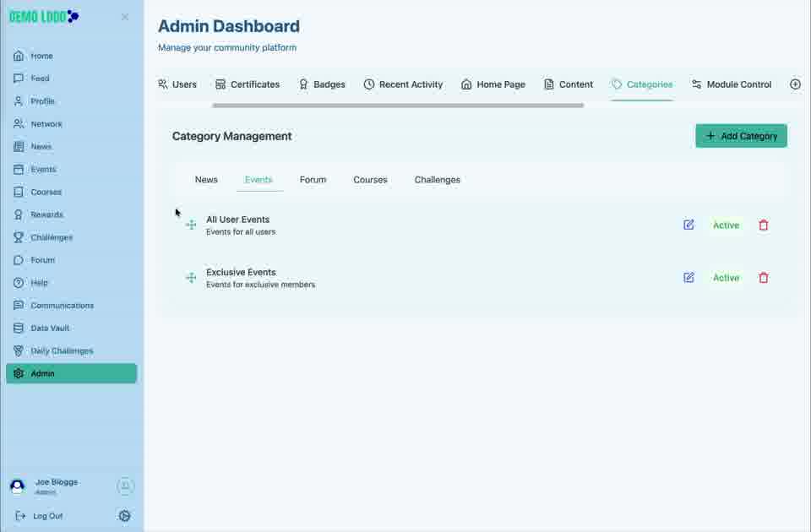Show Events categories sub-tab
Viewport: 811px width, 532px height.
click(x=259, y=179)
